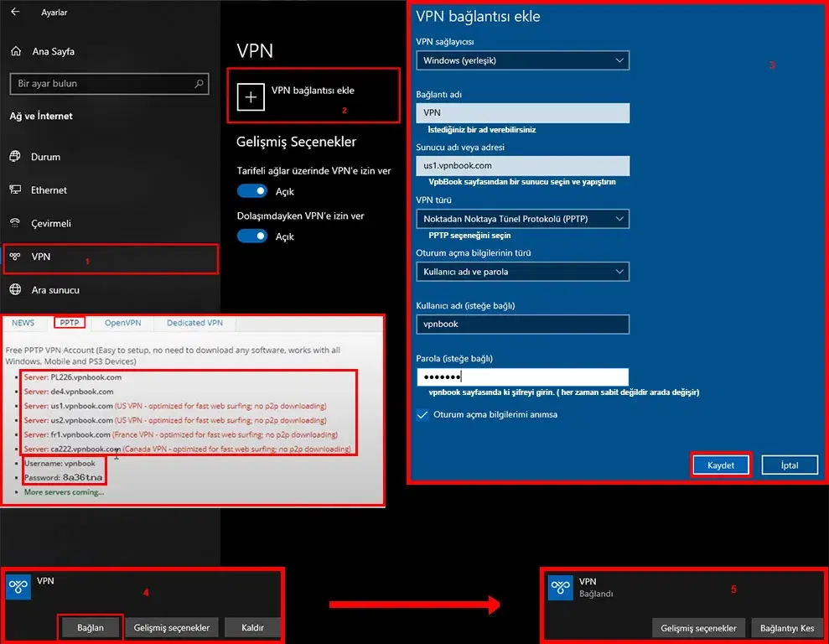The height and width of the screenshot is (644, 829).
Task: Click Server: us1.vpnbook.com entry
Action: [175, 406]
